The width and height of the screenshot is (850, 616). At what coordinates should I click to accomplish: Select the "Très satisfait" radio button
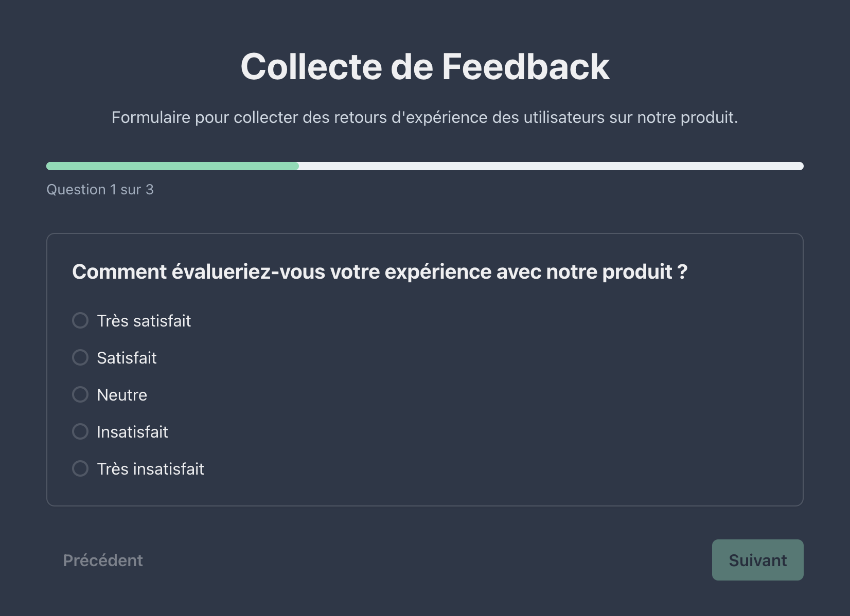pos(80,320)
